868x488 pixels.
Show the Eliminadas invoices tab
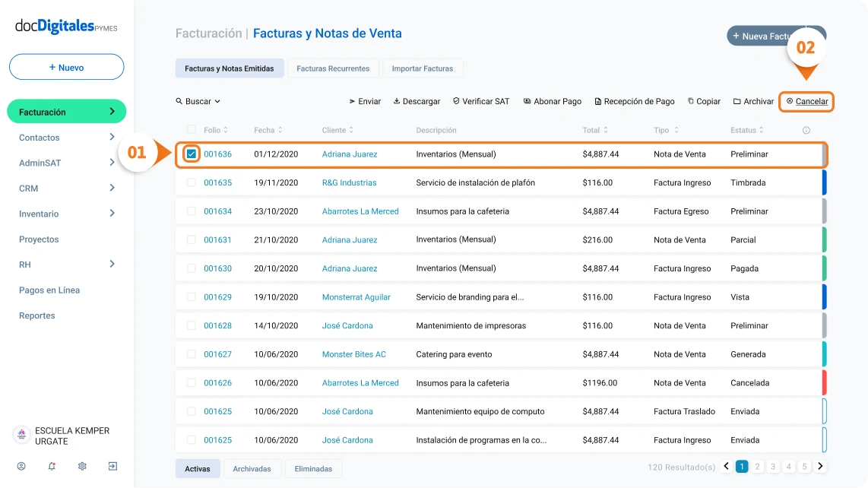pyautogui.click(x=313, y=468)
